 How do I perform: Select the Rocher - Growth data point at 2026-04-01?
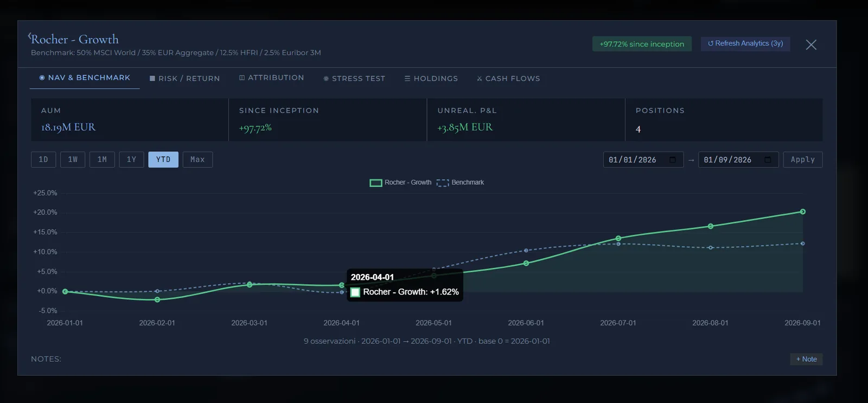click(x=342, y=285)
